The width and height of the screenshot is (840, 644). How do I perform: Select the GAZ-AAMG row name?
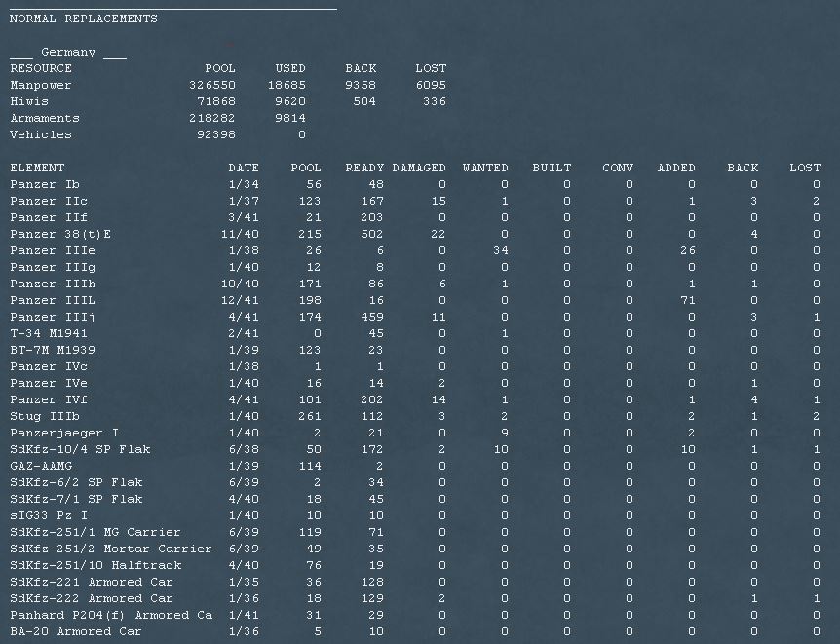click(x=41, y=466)
